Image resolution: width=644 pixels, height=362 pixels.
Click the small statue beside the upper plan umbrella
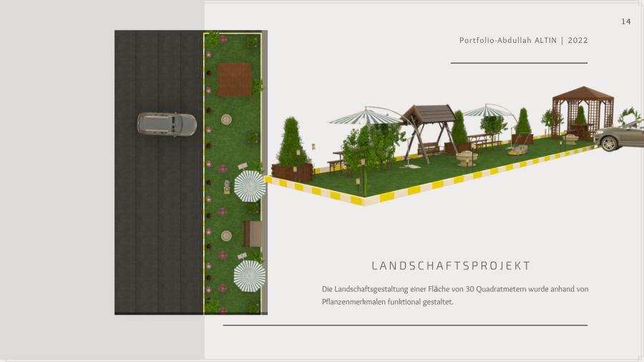click(x=227, y=187)
